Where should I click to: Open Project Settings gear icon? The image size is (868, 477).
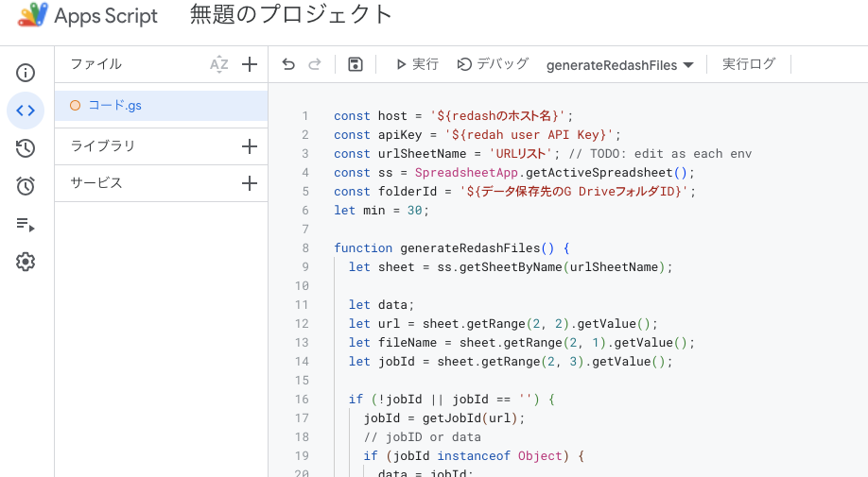pos(26,262)
